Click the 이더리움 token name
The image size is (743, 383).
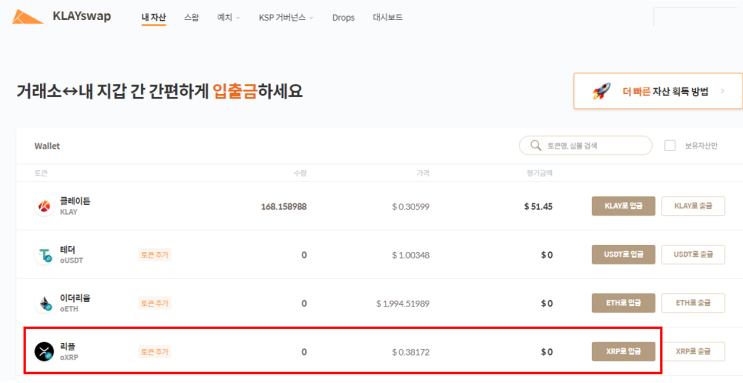tap(75, 298)
